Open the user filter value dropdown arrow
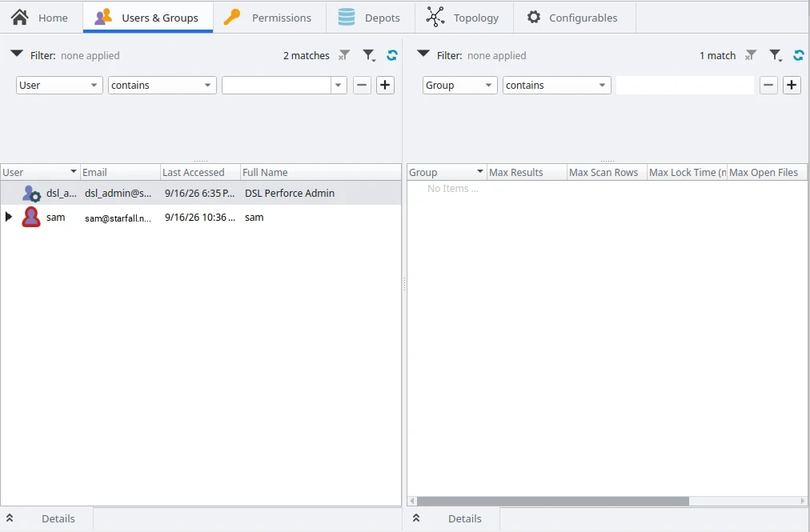The image size is (810, 532). coord(339,86)
